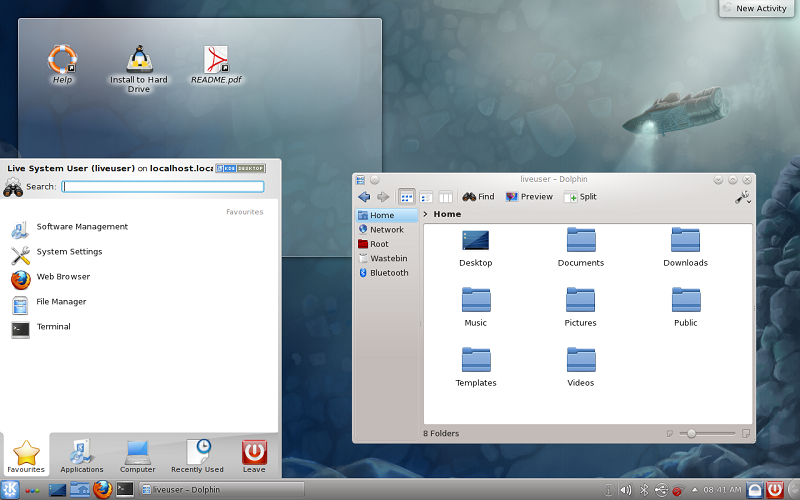Switch Dolphin to Details view mode

[x=426, y=197]
